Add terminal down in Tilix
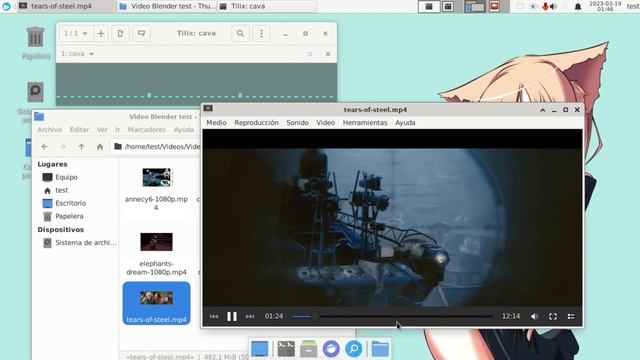 [141, 33]
